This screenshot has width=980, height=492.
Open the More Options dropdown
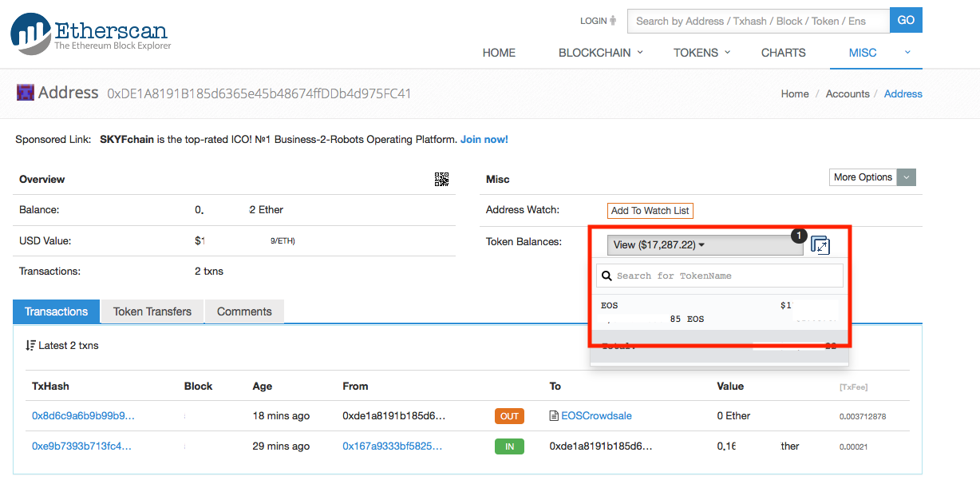pos(873,177)
